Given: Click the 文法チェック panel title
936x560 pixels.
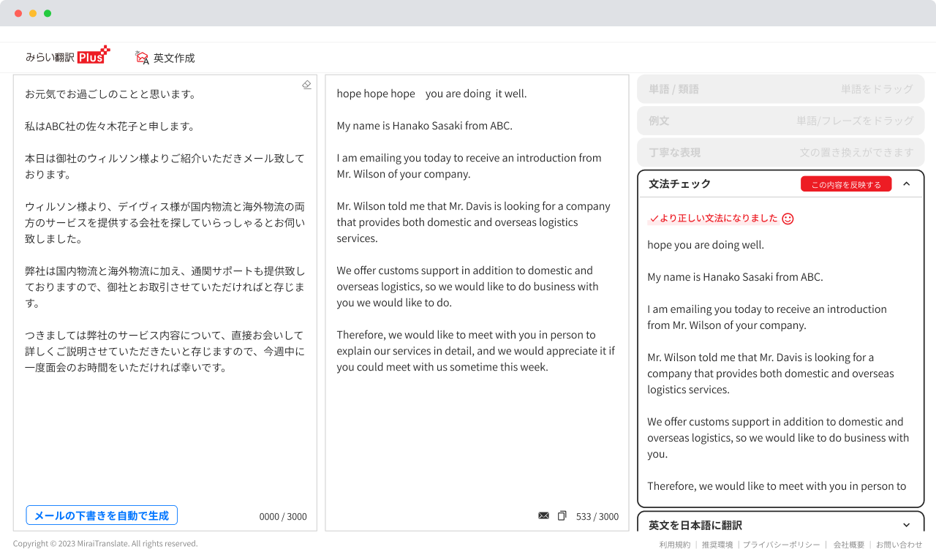Looking at the screenshot, I should point(679,184).
